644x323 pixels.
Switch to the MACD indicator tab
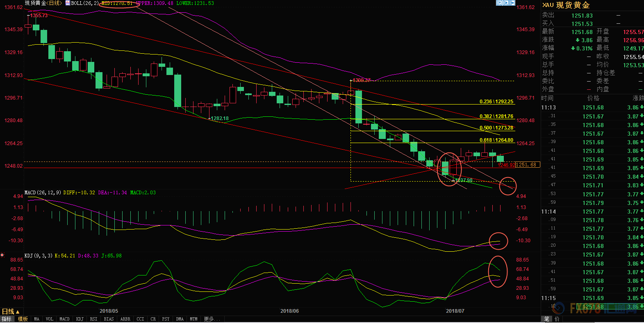pos(64,319)
